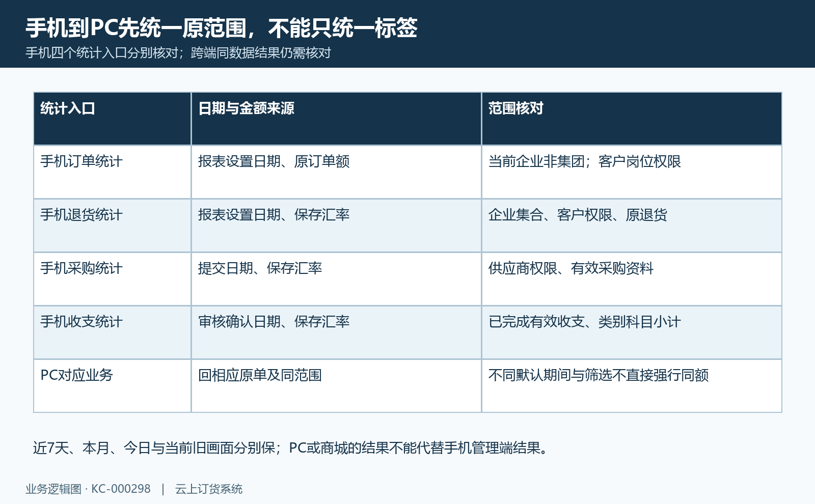The width and height of the screenshot is (815, 504).
Task: Click the cell 不同默认期间与筛选不直接强行同额
Action: click(632, 386)
